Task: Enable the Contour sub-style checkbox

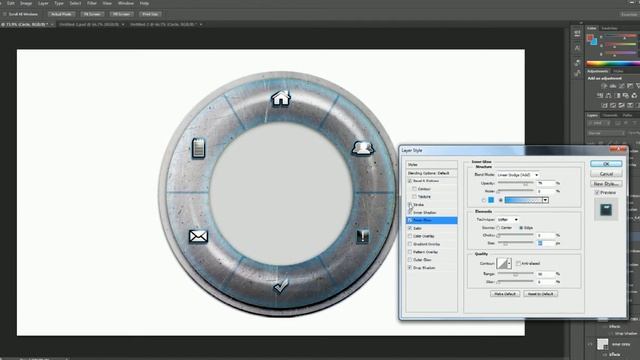Action: click(x=414, y=189)
